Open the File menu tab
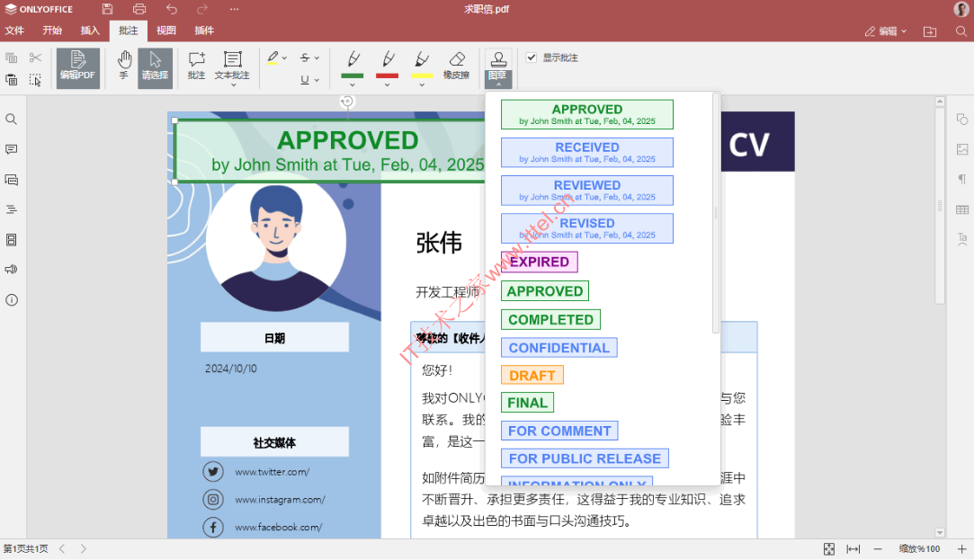The height and width of the screenshot is (560, 974). point(14,31)
